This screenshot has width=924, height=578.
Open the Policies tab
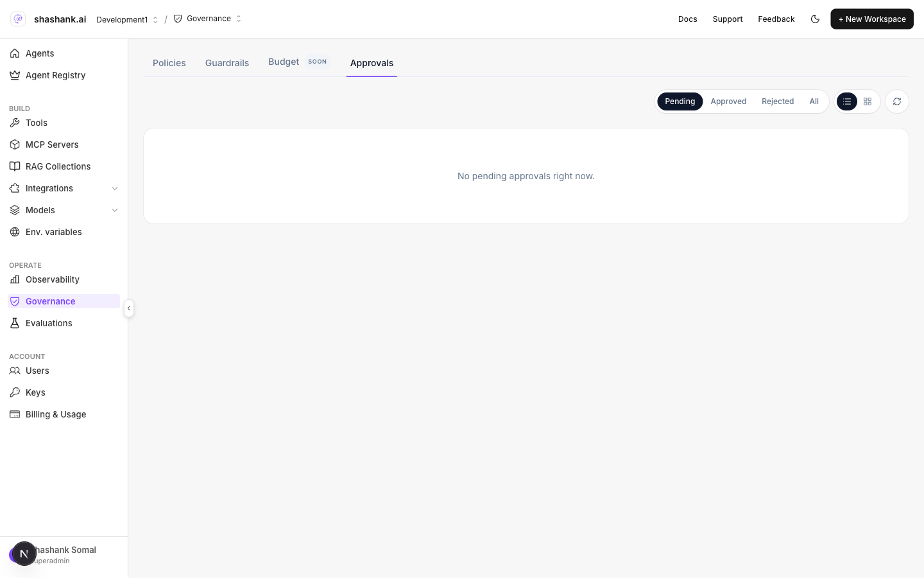pos(169,63)
